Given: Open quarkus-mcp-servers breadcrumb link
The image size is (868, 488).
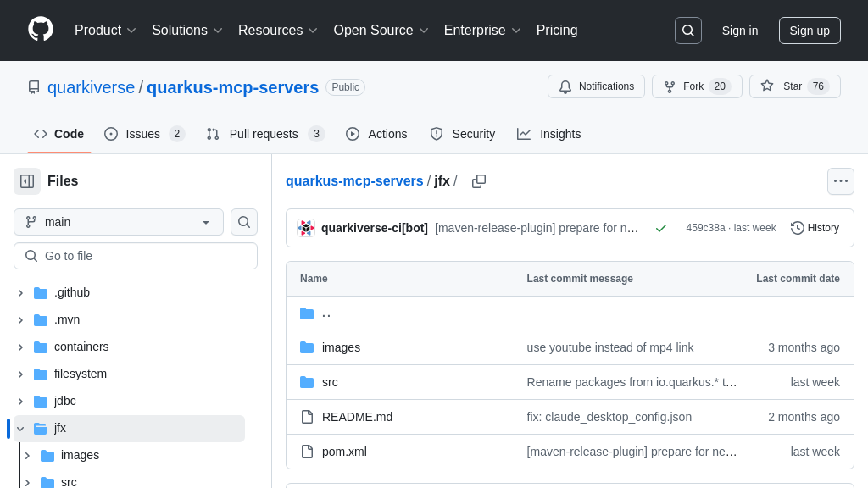Looking at the screenshot, I should [x=354, y=181].
